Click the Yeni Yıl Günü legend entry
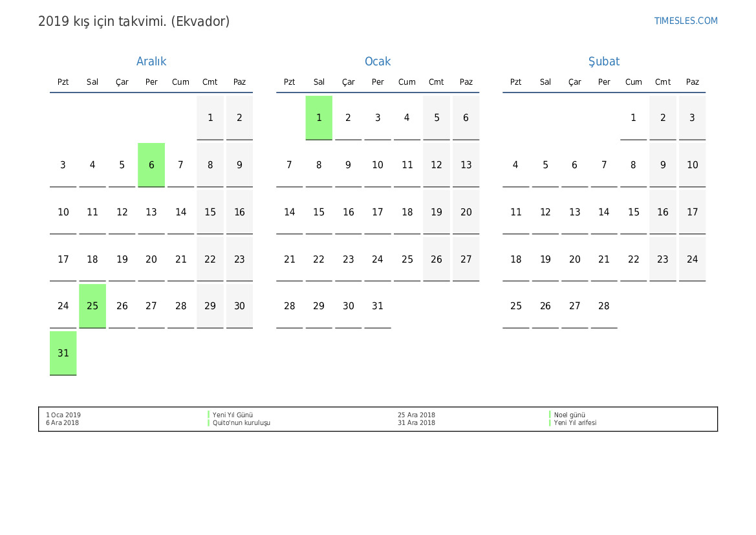This screenshot has width=756, height=535. pos(233,415)
